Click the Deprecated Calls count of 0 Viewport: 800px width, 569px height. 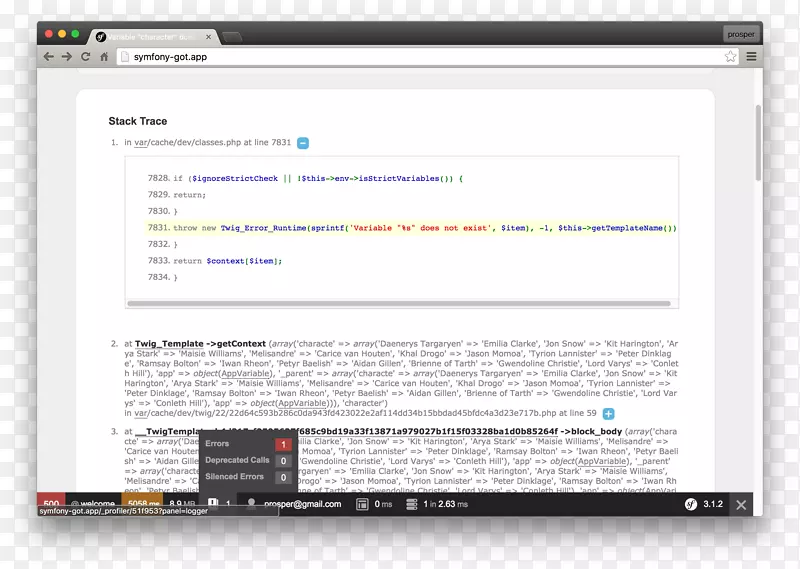pos(283,461)
